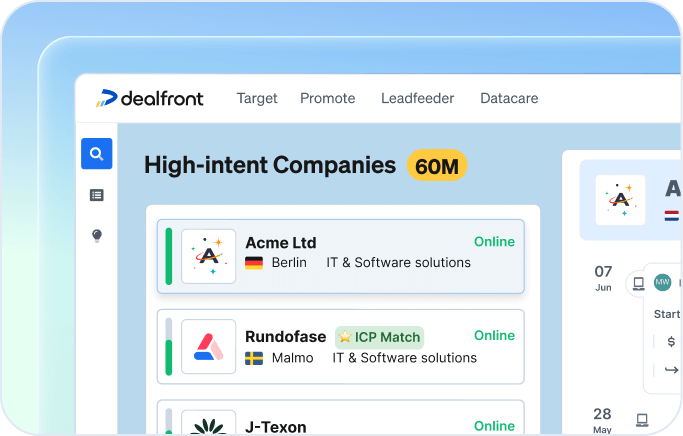Click Rundofase intent level bar
Image resolution: width=683 pixels, height=436 pixels.
pyautogui.click(x=169, y=347)
